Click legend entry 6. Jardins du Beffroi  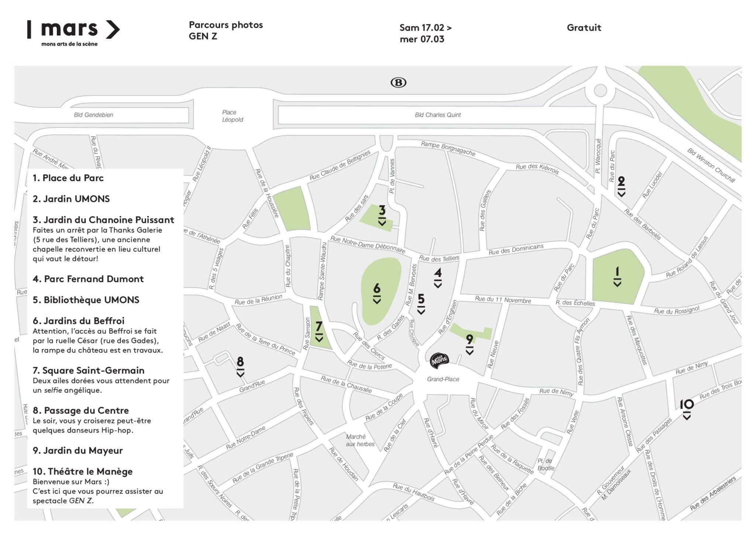tap(78, 321)
